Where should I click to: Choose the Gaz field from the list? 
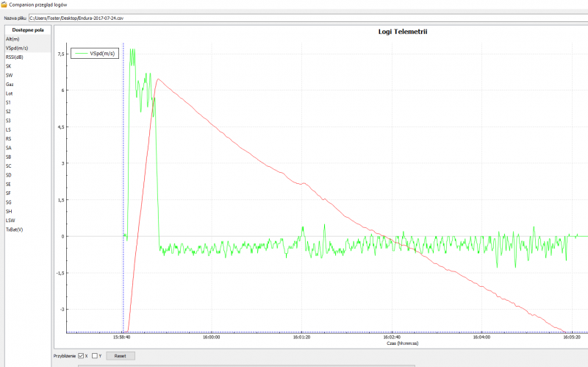(x=10, y=85)
